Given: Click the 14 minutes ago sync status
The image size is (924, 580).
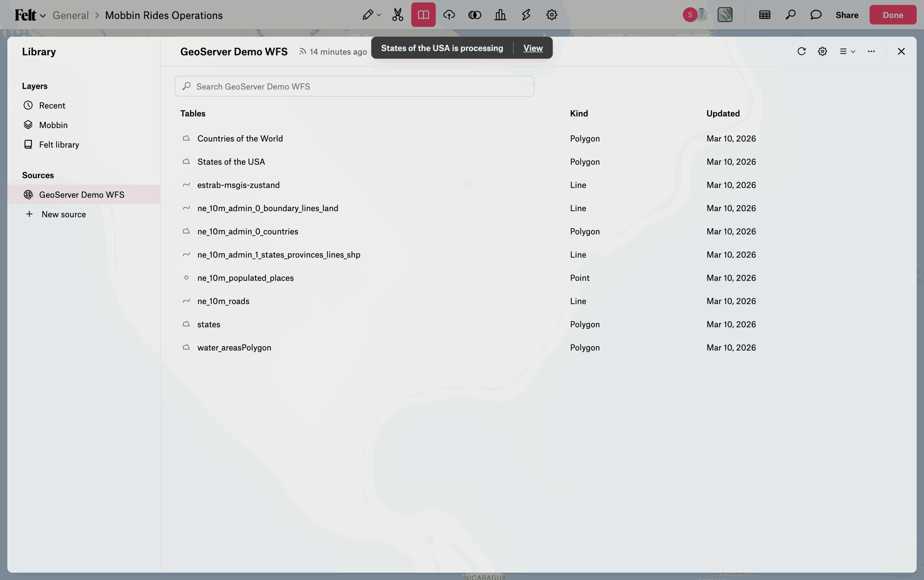Looking at the screenshot, I should [x=333, y=52].
